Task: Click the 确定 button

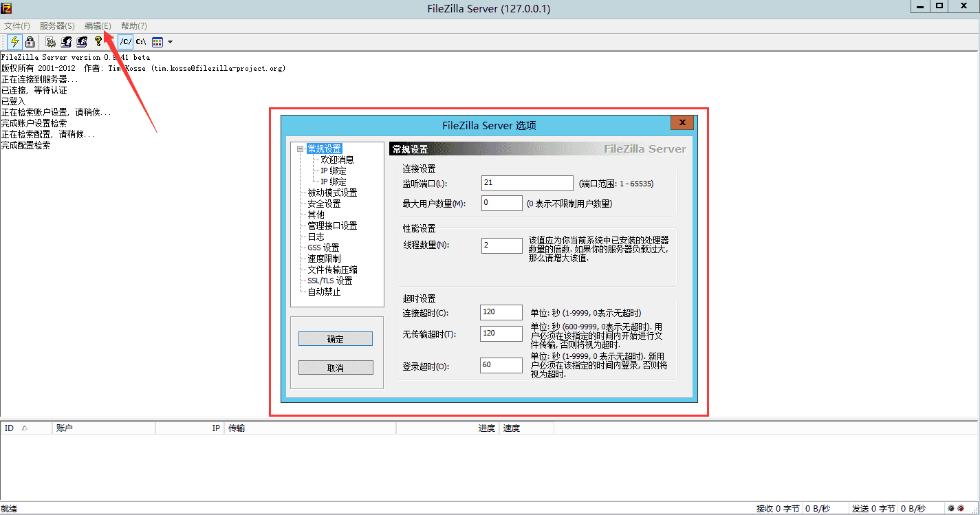Action: coord(336,339)
